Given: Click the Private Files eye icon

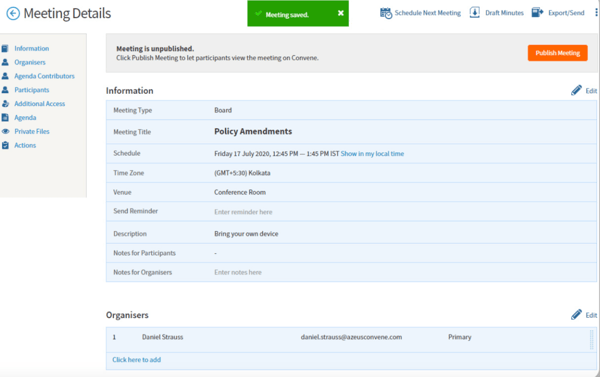Looking at the screenshot, I should [5, 131].
